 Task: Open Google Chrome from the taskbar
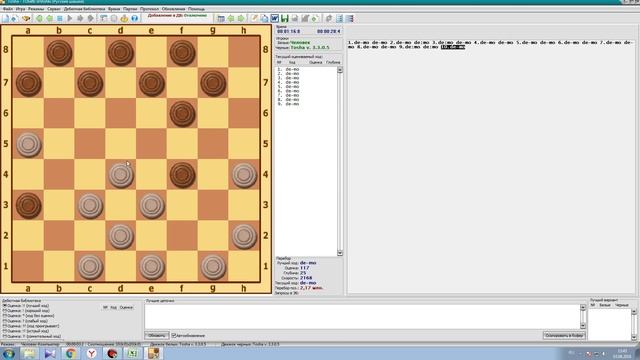click(x=70, y=353)
